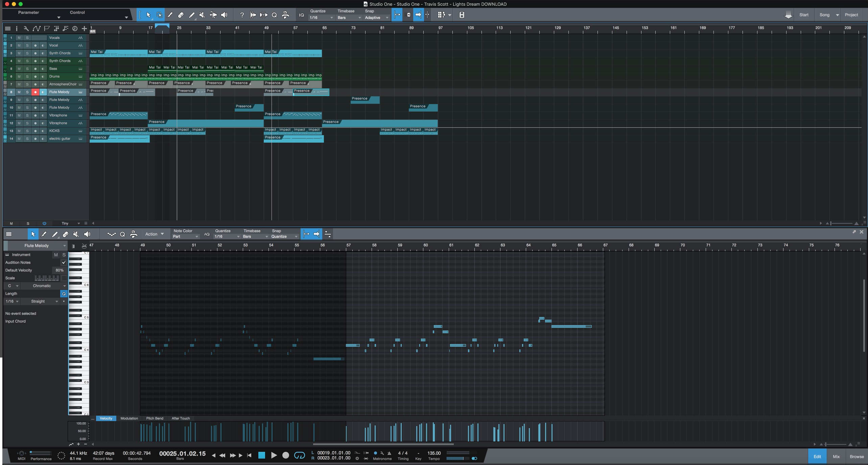Click the editor Quantize Q icon
This screenshot has width=868, height=465.
tap(122, 234)
